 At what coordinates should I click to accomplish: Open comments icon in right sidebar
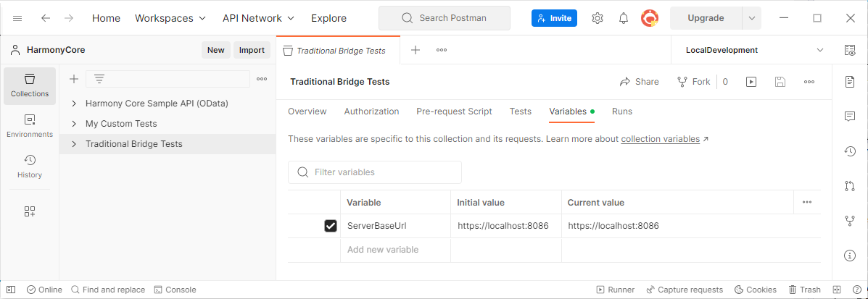click(850, 117)
